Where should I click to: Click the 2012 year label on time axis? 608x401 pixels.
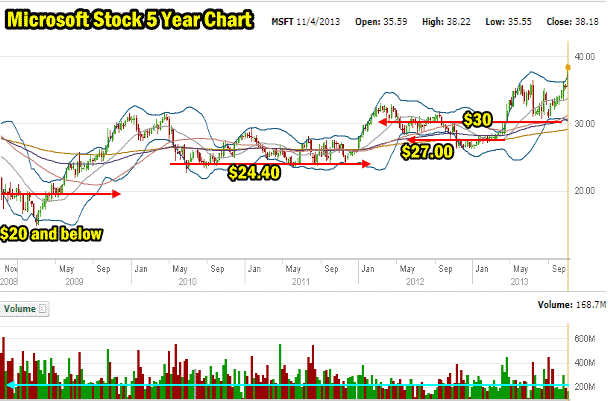(x=415, y=282)
